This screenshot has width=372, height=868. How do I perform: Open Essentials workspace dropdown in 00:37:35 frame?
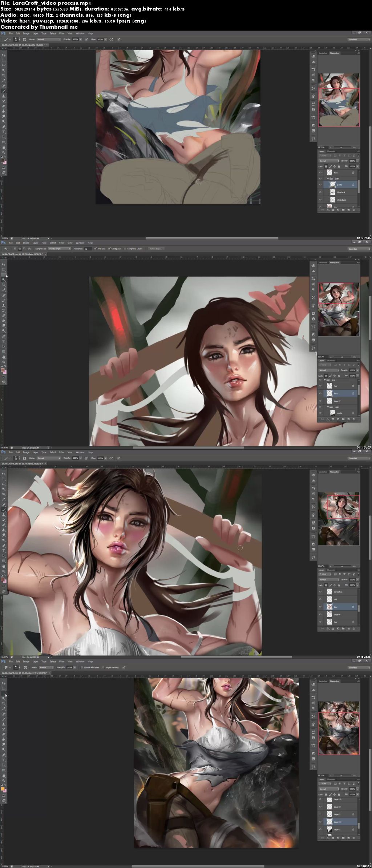click(359, 39)
